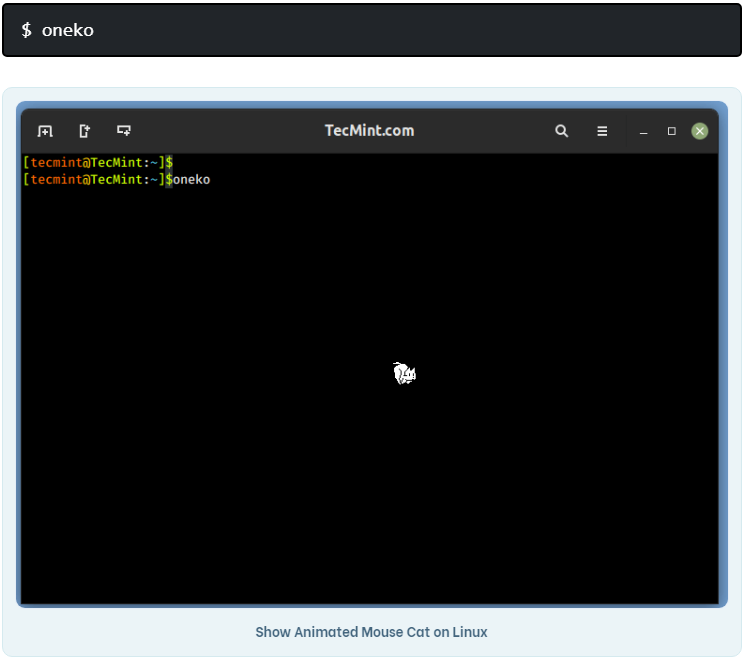744x660 pixels.
Task: Open the terminal search magnifier
Action: coord(562,131)
